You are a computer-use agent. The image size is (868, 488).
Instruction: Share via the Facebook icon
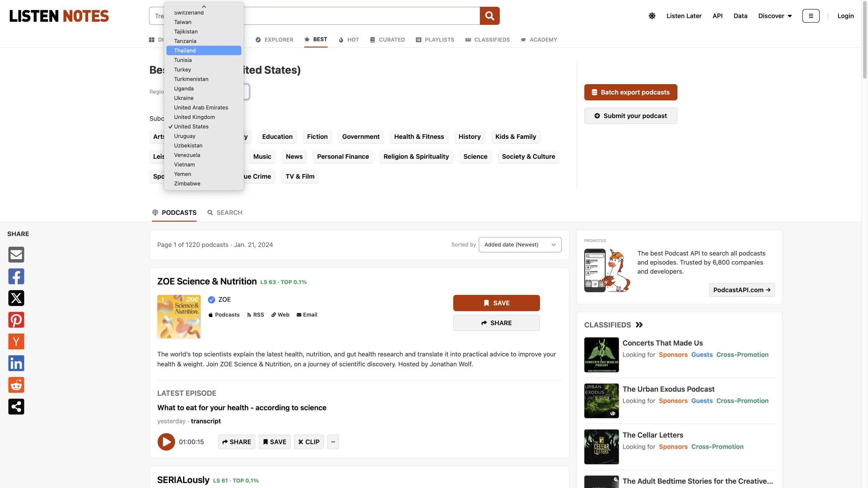pos(16,276)
